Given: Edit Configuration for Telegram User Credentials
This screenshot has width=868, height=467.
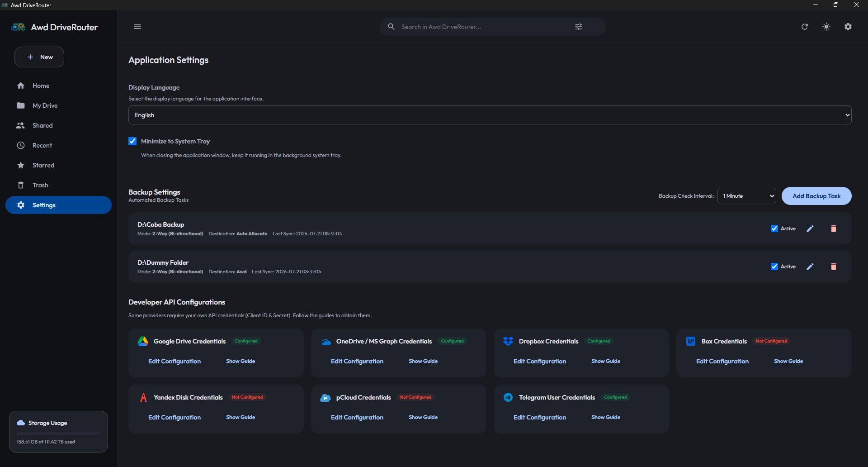Looking at the screenshot, I should click(540, 417).
